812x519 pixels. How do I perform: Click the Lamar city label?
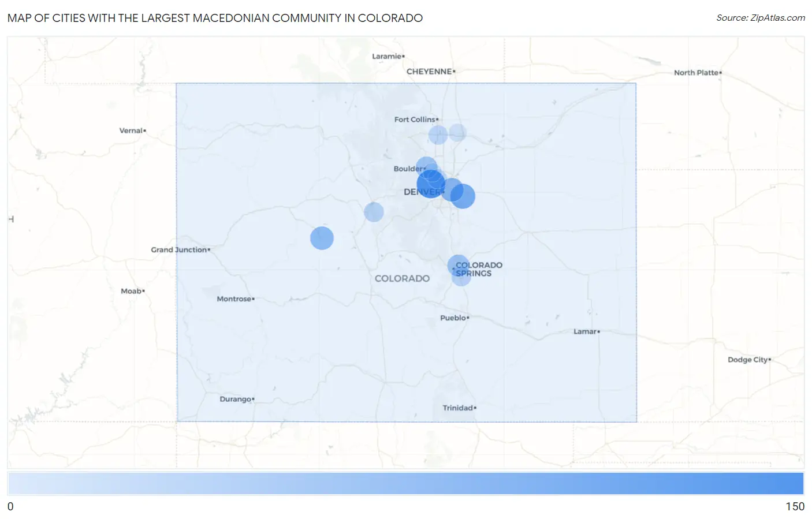coord(585,332)
